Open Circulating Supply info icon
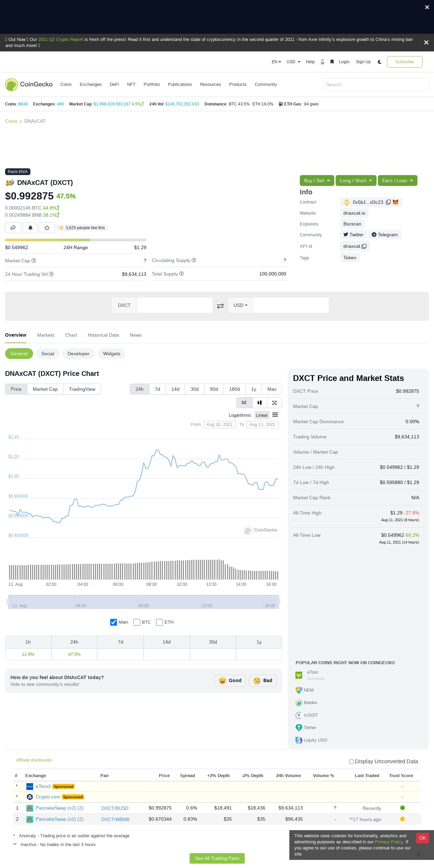434x868 pixels. click(x=194, y=260)
